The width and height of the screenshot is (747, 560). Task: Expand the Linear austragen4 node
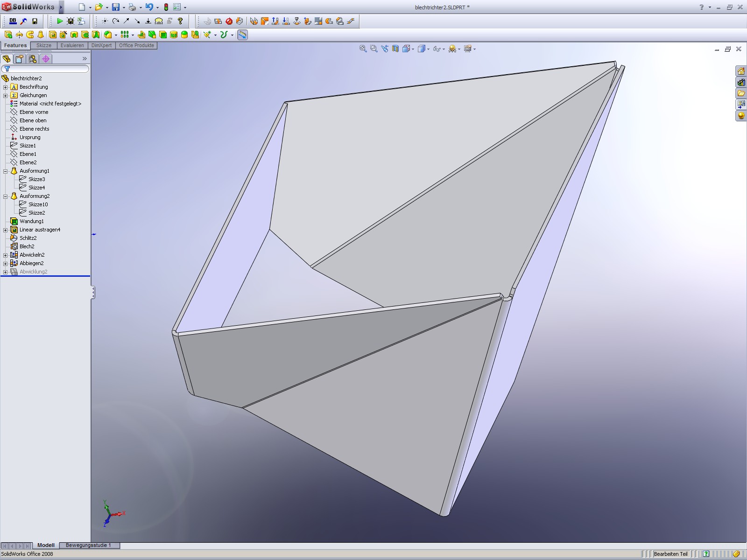(x=5, y=230)
